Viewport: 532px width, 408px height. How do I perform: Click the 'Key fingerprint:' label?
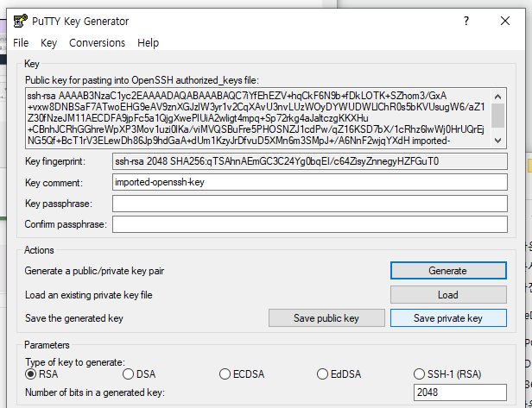(x=55, y=161)
